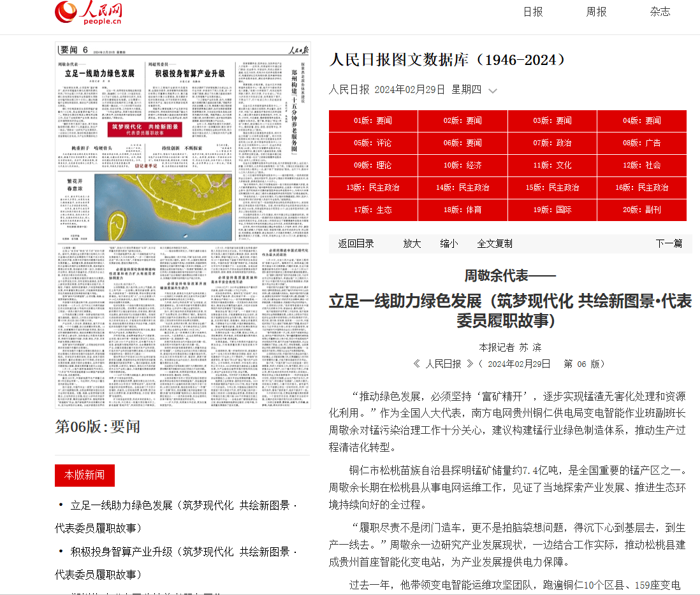Expand the date dropdown chevron
The height and width of the screenshot is (595, 700).
[x=492, y=90]
